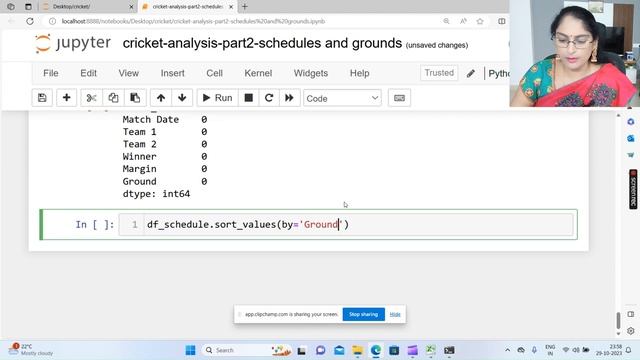This screenshot has height=360, width=640.
Task: Open the Kernel menu
Action: point(258,73)
